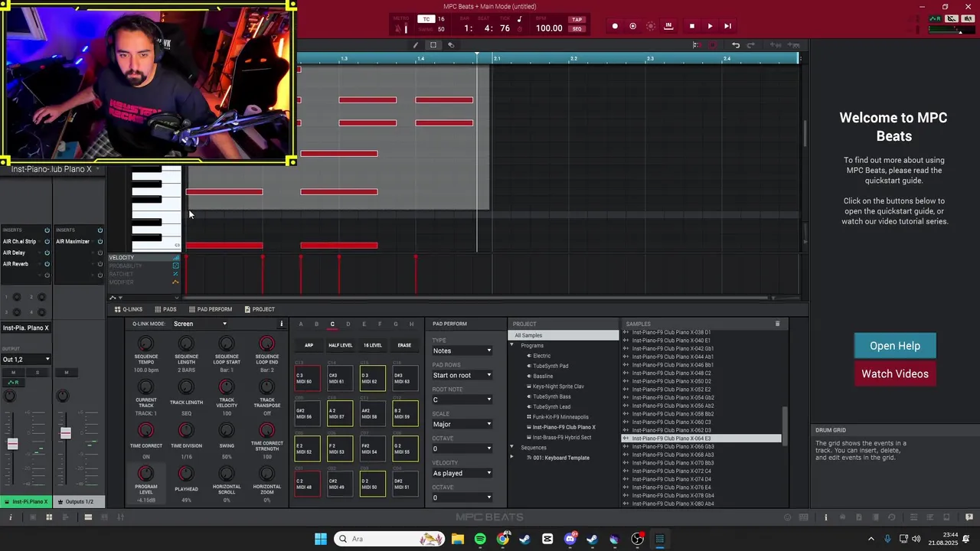Image resolution: width=980 pixels, height=551 pixels.
Task: Click the ARP button
Action: (309, 345)
